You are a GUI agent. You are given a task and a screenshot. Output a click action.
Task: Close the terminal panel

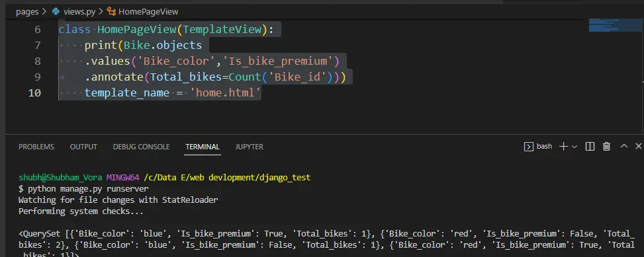pyautogui.click(x=639, y=146)
